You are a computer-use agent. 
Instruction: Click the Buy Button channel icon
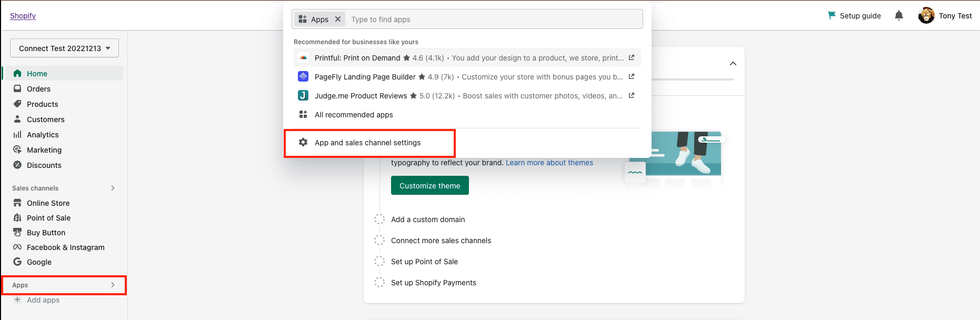pos(17,233)
